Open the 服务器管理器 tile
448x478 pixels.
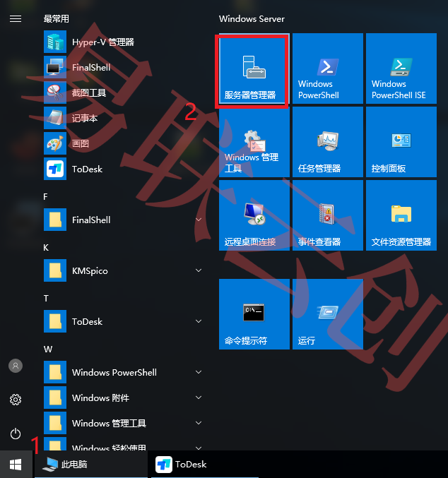(254, 68)
